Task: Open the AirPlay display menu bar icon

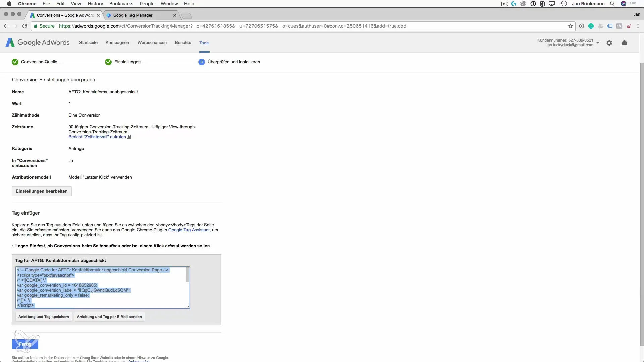Action: [x=552, y=4]
